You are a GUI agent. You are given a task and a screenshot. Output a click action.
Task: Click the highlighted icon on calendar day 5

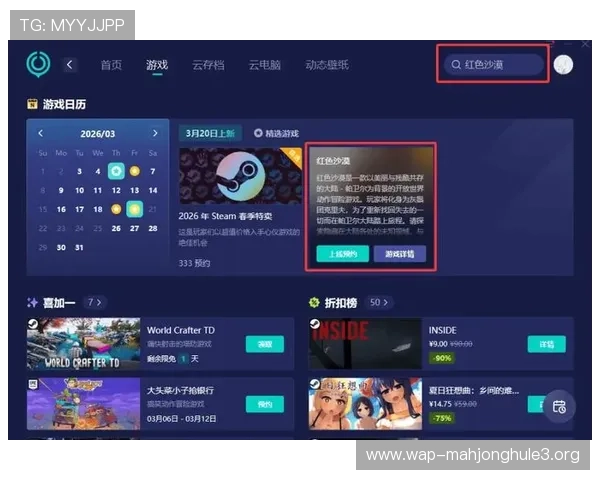116,171
